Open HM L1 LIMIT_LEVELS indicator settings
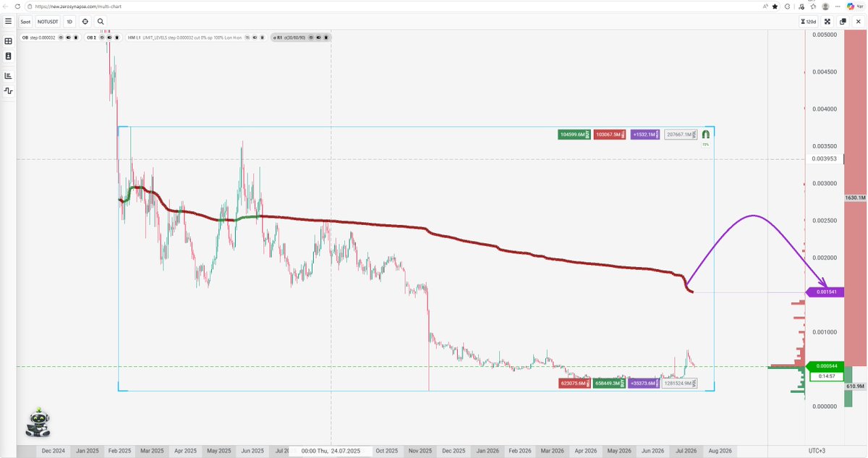Screen dimensions: 868x458 pos(184,38)
